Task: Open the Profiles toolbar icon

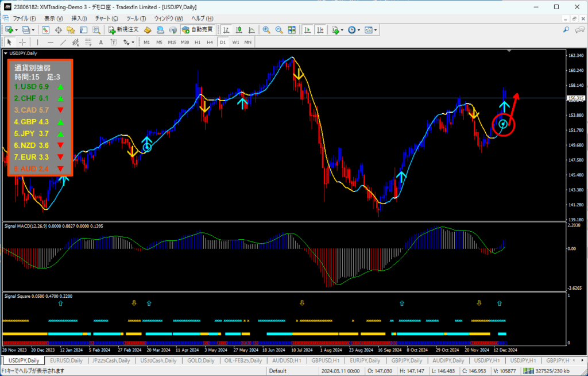Action: (x=25, y=30)
